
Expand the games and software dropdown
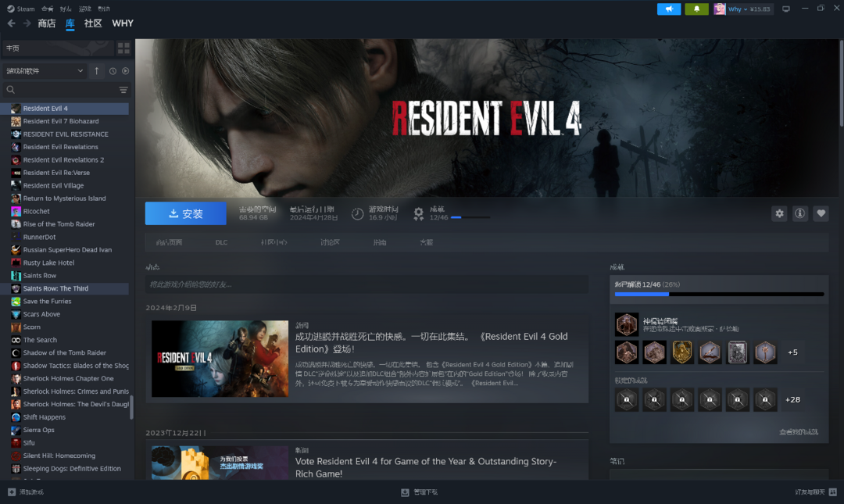44,70
